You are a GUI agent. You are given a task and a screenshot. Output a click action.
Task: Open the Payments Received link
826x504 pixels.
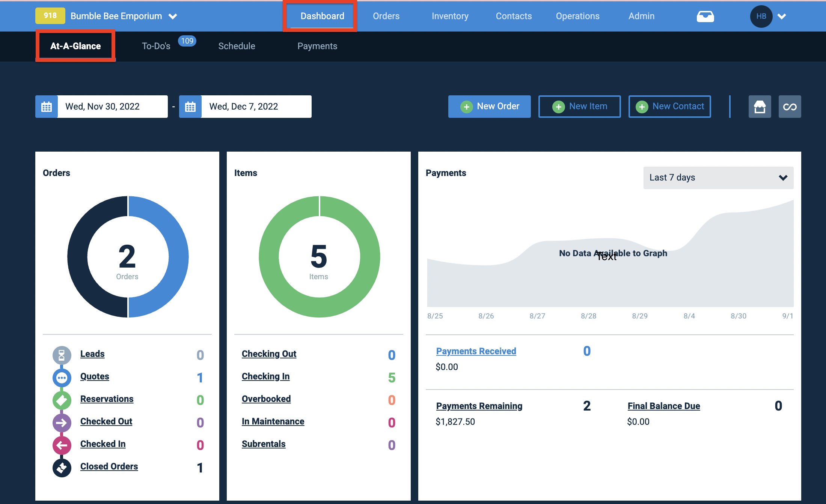[x=476, y=351]
